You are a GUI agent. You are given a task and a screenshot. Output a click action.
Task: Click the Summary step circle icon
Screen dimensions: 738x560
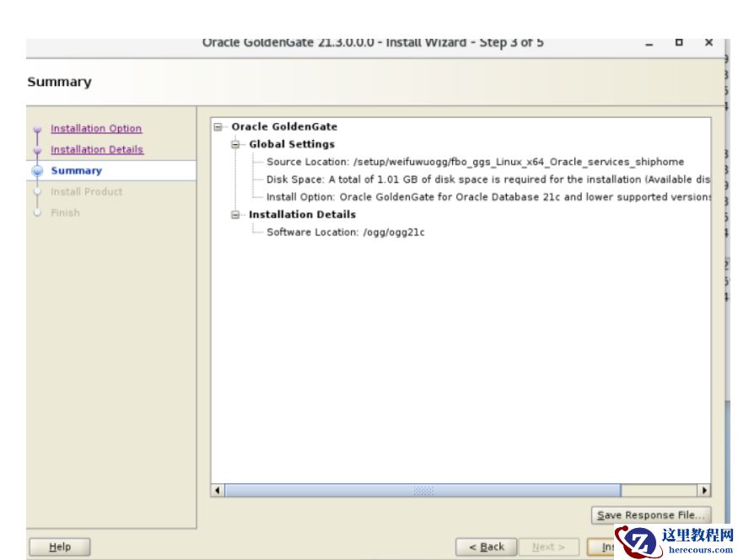[x=38, y=171]
